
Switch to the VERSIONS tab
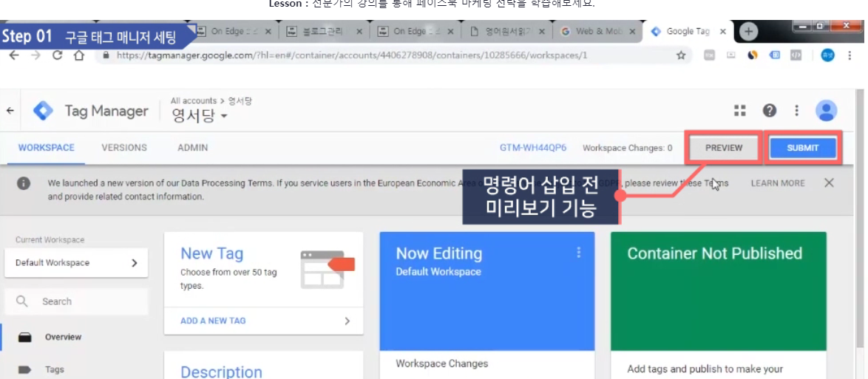tap(124, 148)
